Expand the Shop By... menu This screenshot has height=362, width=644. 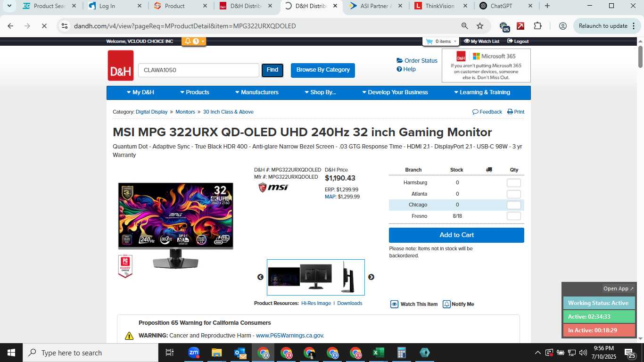coord(320,92)
